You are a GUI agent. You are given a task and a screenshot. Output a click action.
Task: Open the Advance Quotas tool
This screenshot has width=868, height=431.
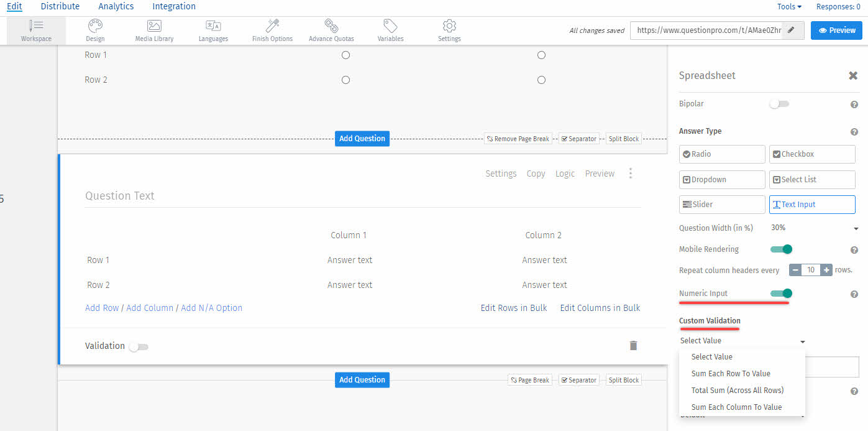pos(331,30)
